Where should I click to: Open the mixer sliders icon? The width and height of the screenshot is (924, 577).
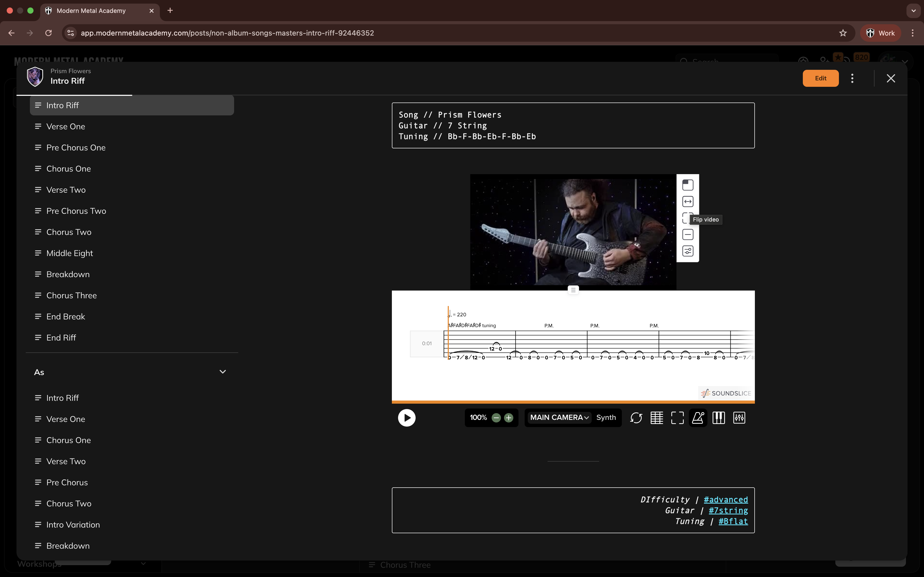coord(739,418)
